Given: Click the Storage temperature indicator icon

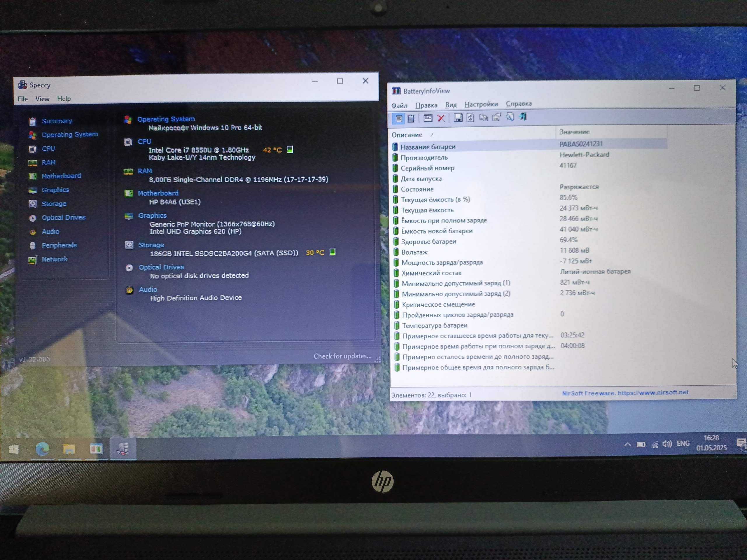Looking at the screenshot, I should click(332, 252).
